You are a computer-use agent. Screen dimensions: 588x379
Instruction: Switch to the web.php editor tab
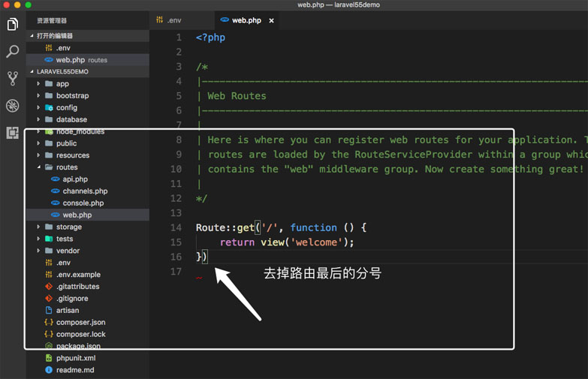click(x=247, y=20)
